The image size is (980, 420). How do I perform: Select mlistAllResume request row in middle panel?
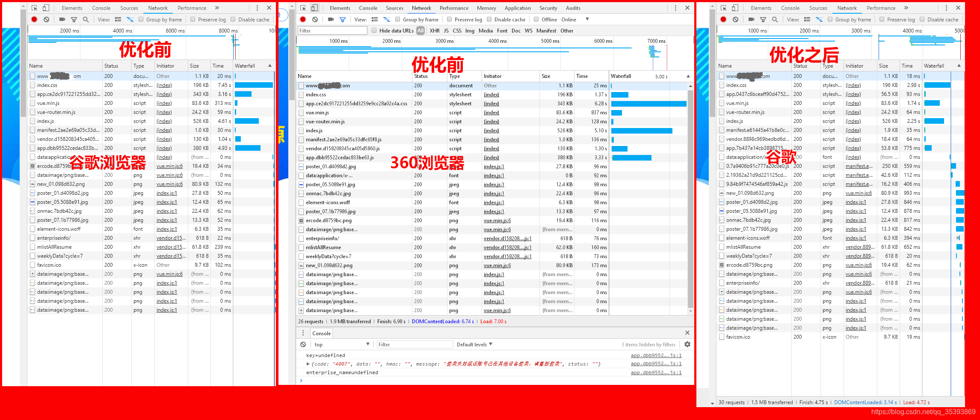tap(492, 247)
